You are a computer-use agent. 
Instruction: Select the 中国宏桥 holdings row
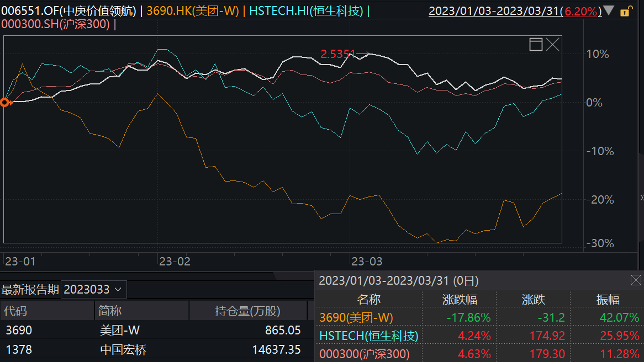(123, 350)
